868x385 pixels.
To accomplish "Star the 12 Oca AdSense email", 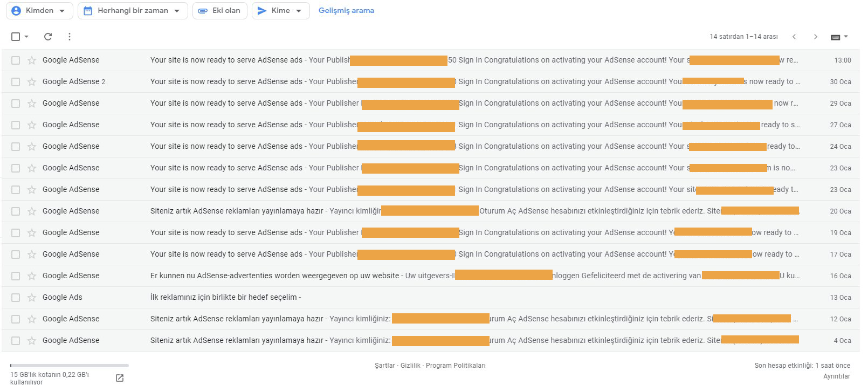I will (32, 319).
